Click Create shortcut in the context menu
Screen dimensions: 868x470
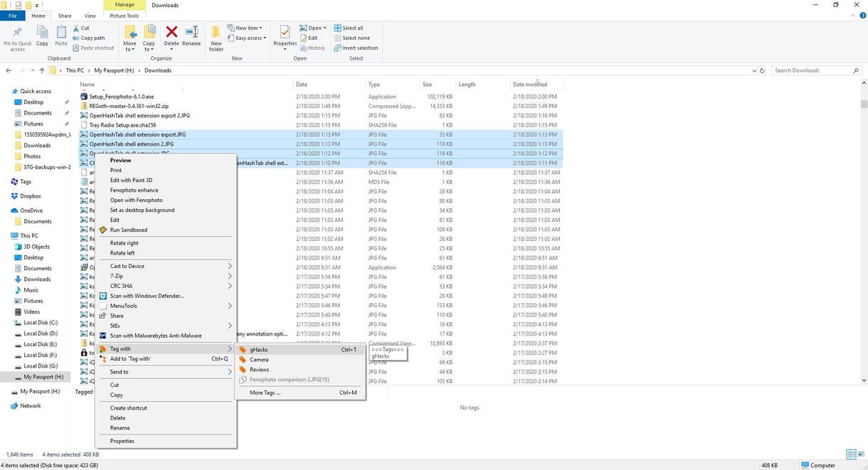click(129, 408)
